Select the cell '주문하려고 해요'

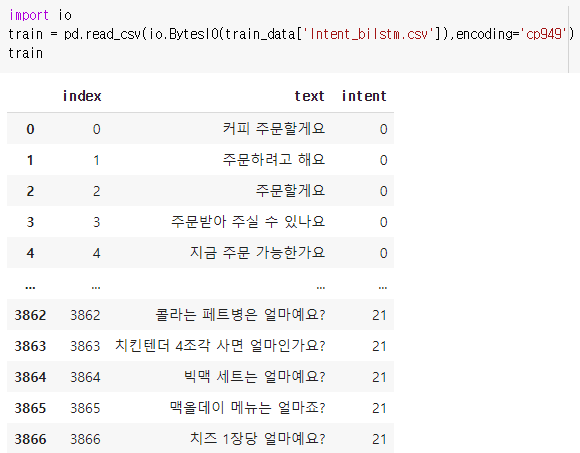point(274,160)
